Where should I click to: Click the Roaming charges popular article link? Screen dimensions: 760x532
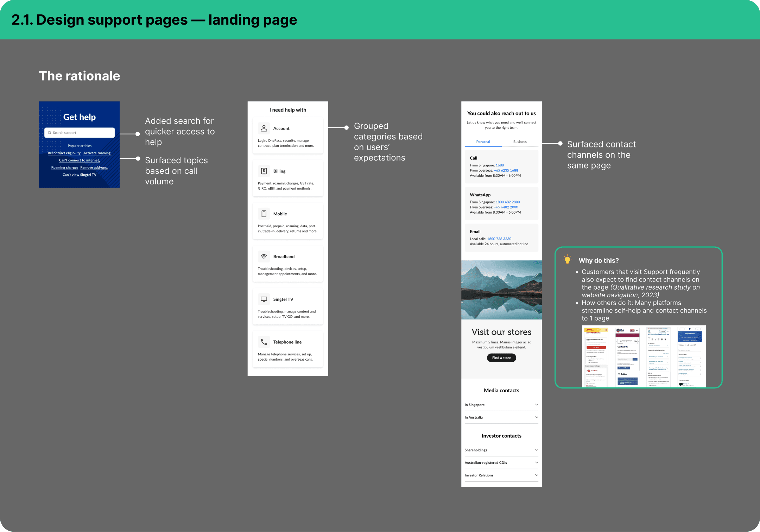65,167
